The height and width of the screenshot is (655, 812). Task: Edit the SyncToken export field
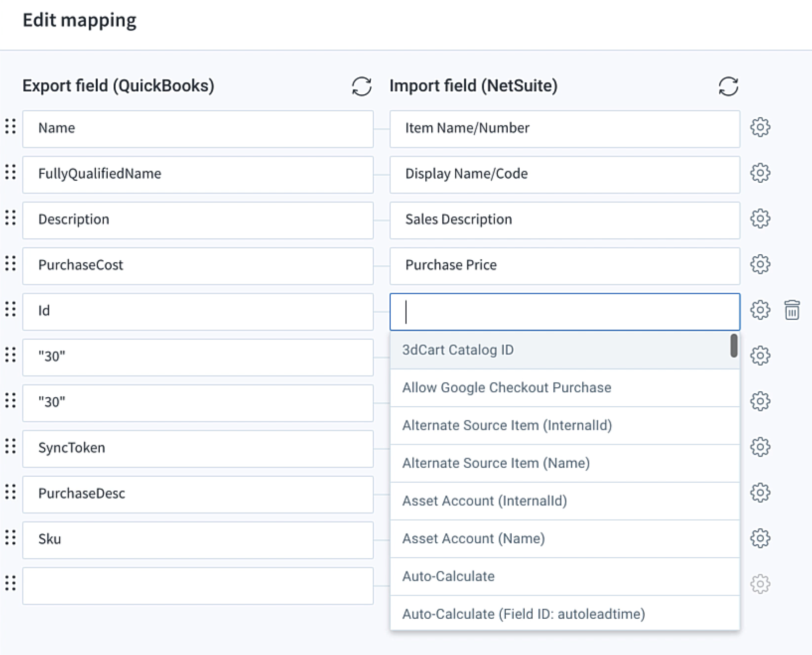click(x=198, y=449)
